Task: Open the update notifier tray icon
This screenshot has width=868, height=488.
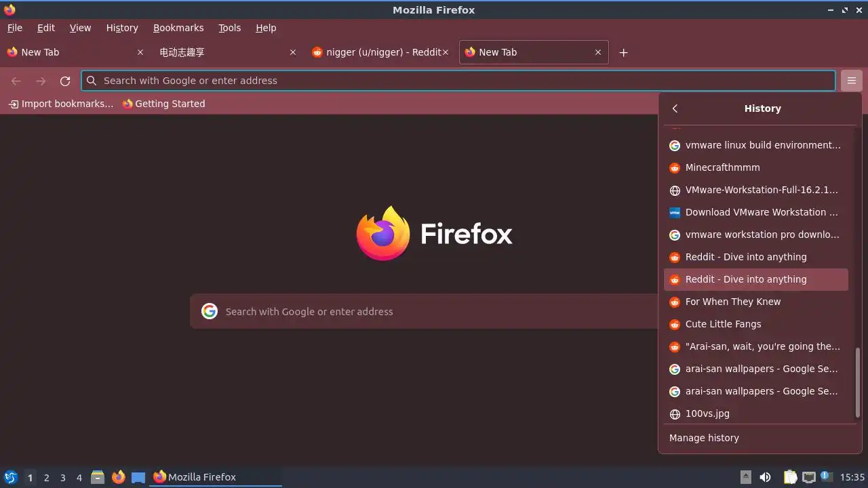Action: pos(826,476)
